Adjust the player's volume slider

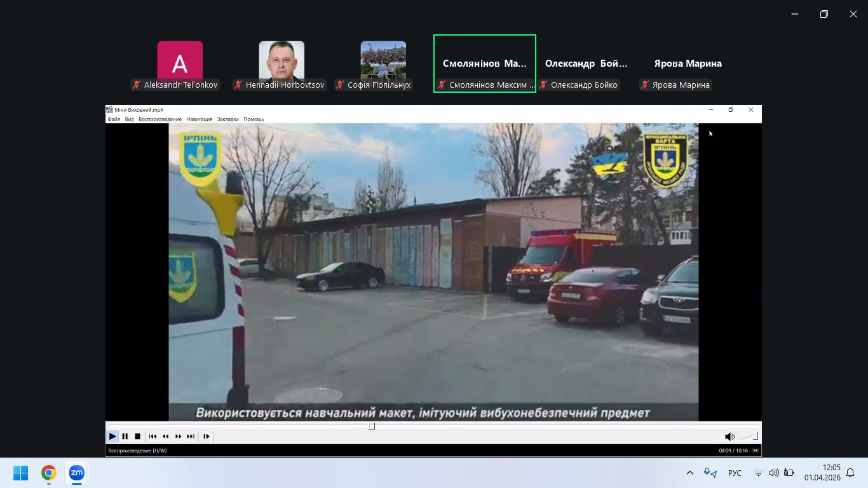(x=749, y=437)
